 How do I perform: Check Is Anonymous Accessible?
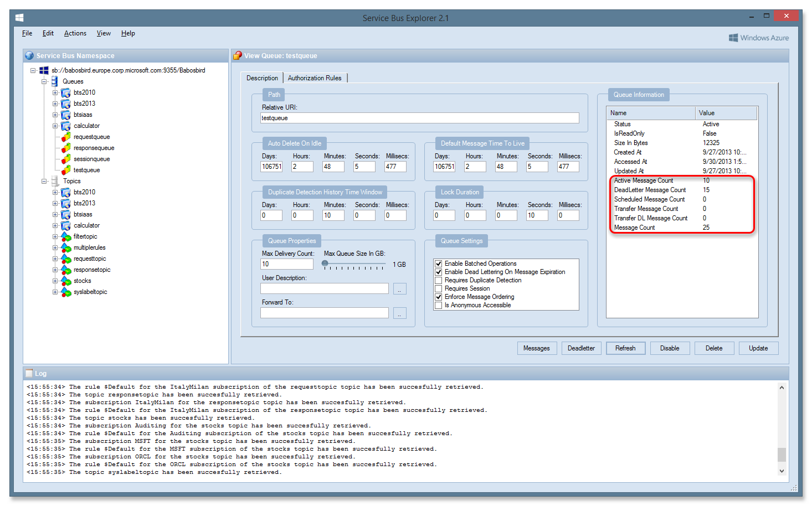point(439,305)
